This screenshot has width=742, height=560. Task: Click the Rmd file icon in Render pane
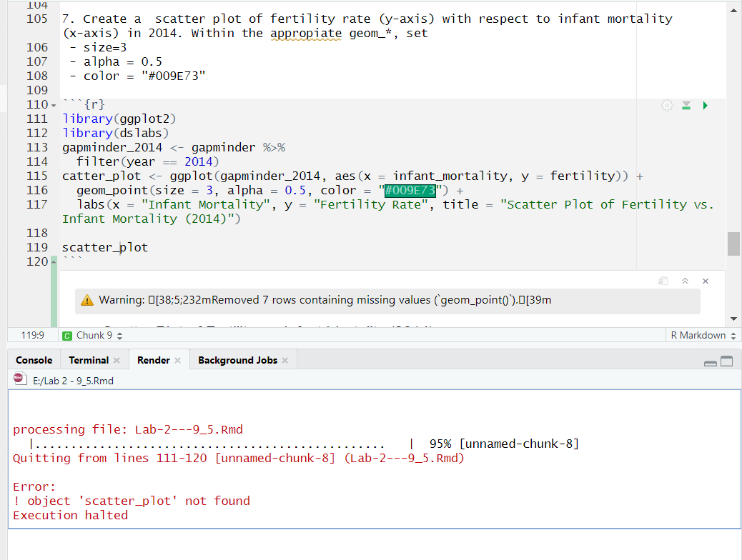click(19, 379)
